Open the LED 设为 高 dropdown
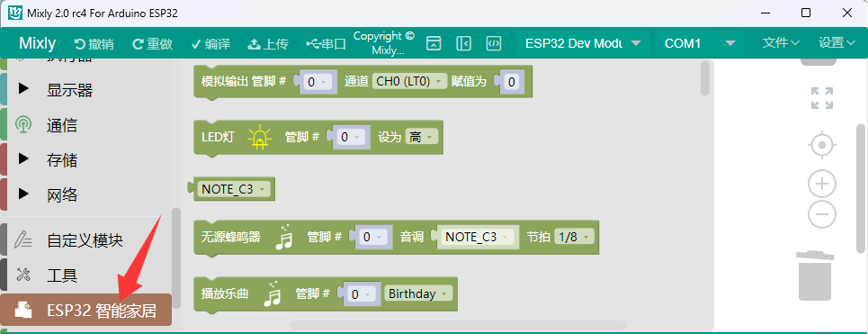The width and height of the screenshot is (868, 334). pyautogui.click(x=421, y=137)
